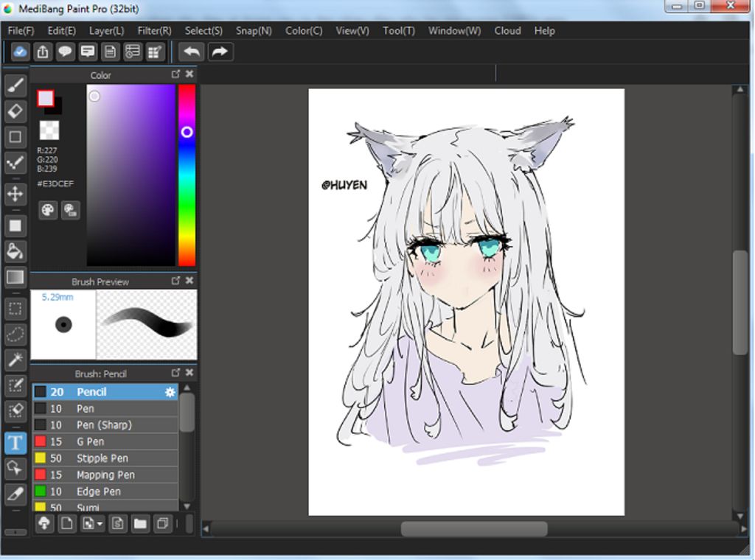Select the foreground color swatch
The image size is (755, 560).
[x=46, y=98]
